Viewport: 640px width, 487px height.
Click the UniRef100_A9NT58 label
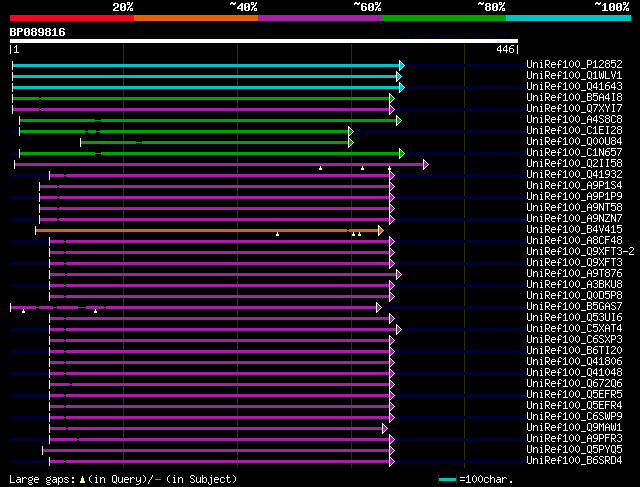tap(574, 208)
